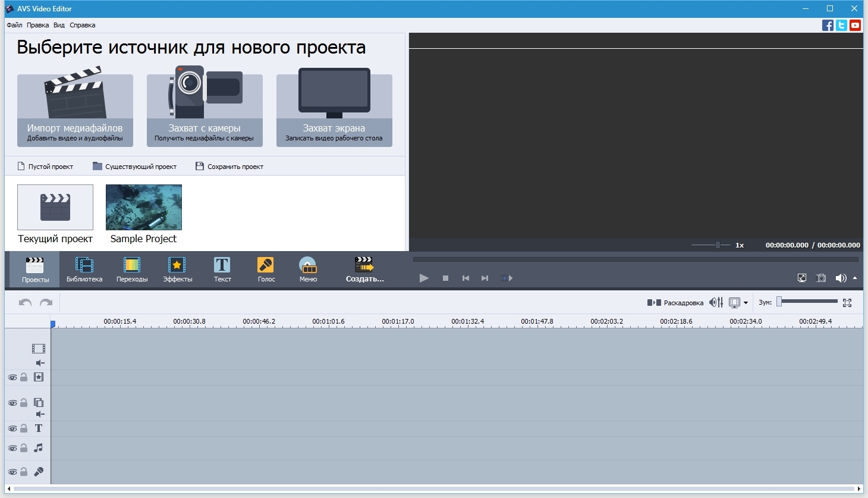Fit the timeline to window
The height and width of the screenshot is (498, 868).
(x=847, y=303)
